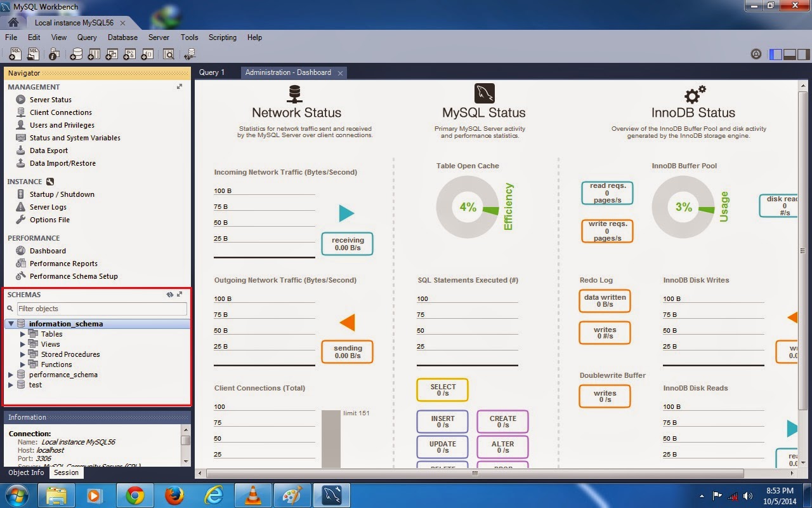Expand the Functions node
This screenshot has height=508, width=812.
tap(23, 364)
